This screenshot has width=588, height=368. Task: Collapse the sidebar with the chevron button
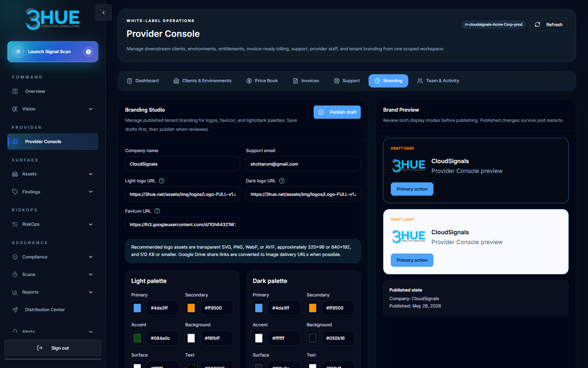click(103, 13)
